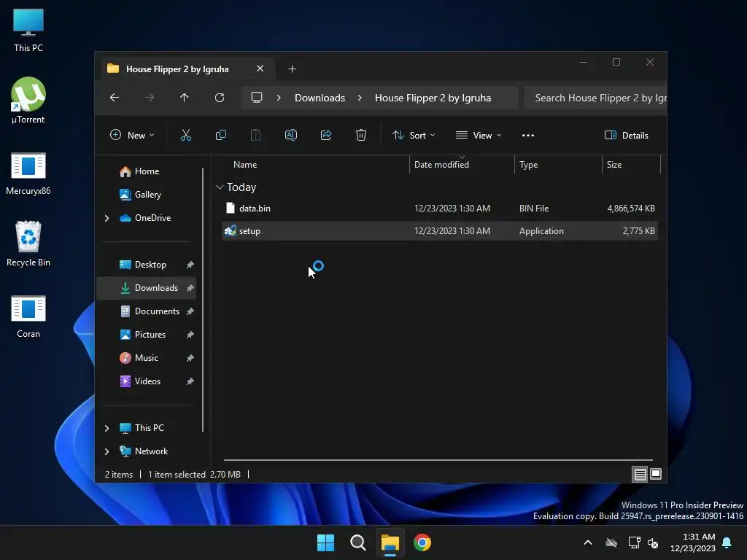Open Google Chrome from taskbar
747x560 pixels.
tap(422, 542)
